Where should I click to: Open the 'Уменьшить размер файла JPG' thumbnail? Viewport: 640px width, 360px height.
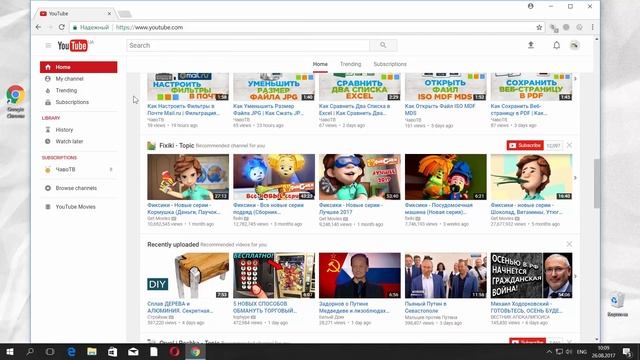tap(274, 87)
